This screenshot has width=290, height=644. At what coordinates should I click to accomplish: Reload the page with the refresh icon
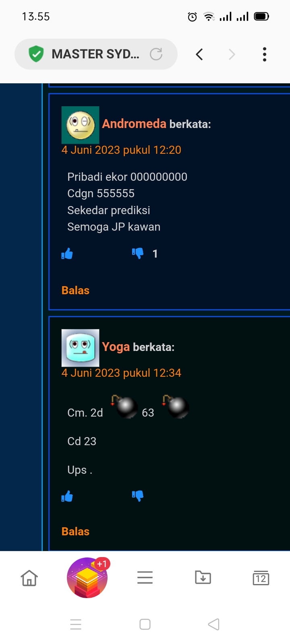tap(156, 54)
